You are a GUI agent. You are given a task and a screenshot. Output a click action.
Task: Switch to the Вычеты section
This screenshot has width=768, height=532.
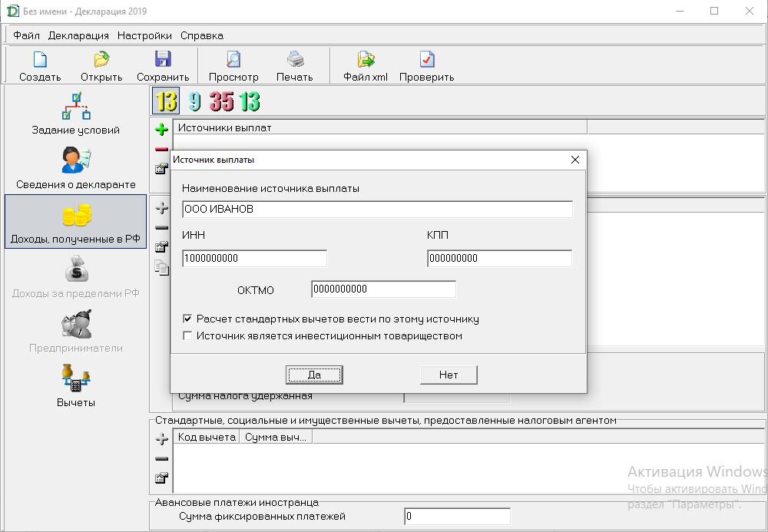pos(75,385)
